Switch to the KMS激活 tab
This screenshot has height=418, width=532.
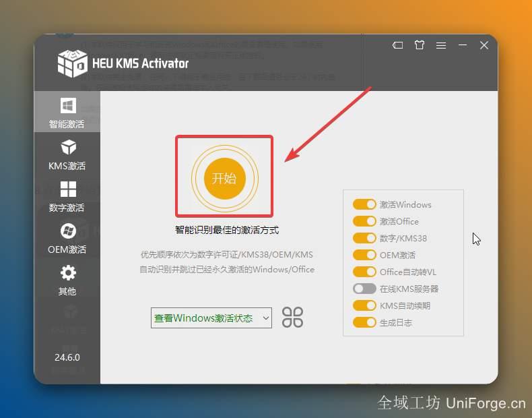[67, 154]
